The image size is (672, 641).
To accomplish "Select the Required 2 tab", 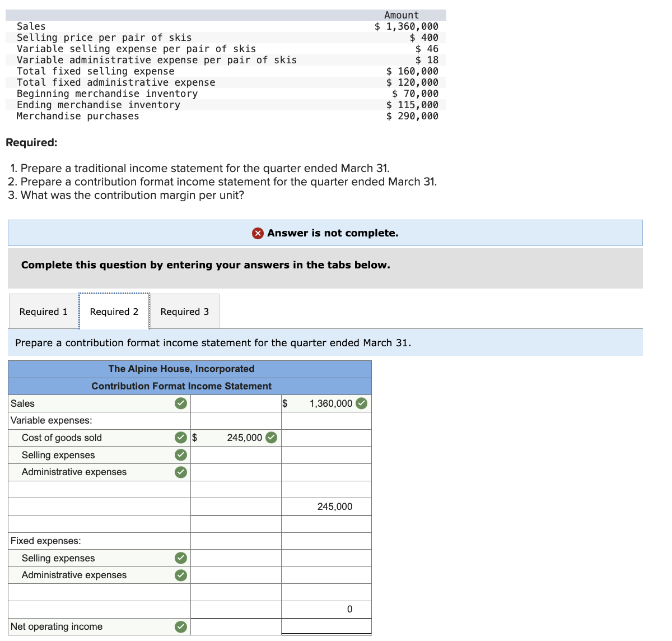I will click(x=114, y=312).
